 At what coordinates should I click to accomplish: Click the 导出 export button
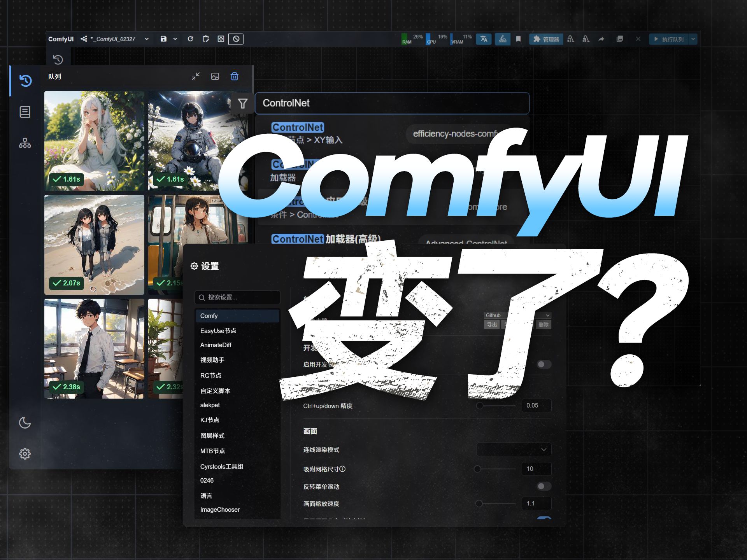pos(492,324)
